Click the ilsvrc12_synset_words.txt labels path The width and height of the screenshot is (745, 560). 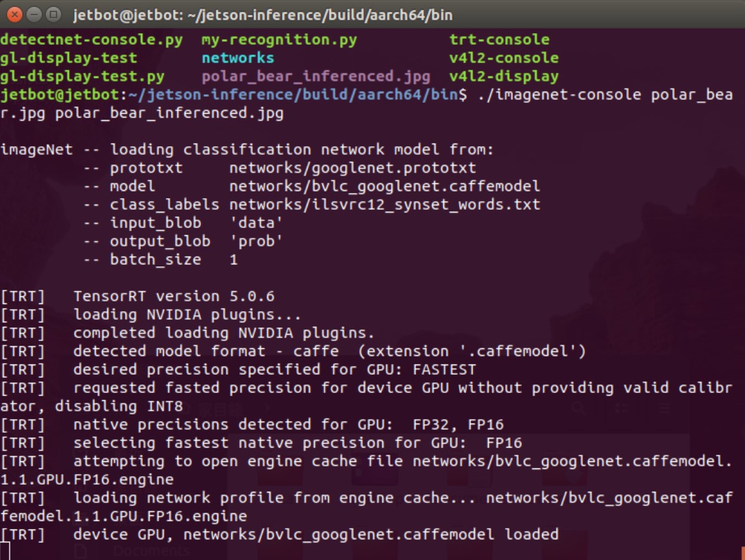point(384,205)
